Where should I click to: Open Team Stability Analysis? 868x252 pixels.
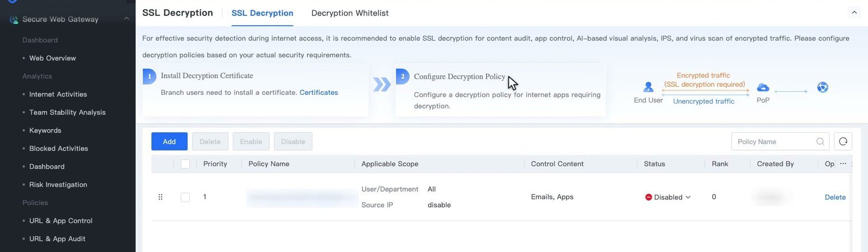[67, 112]
